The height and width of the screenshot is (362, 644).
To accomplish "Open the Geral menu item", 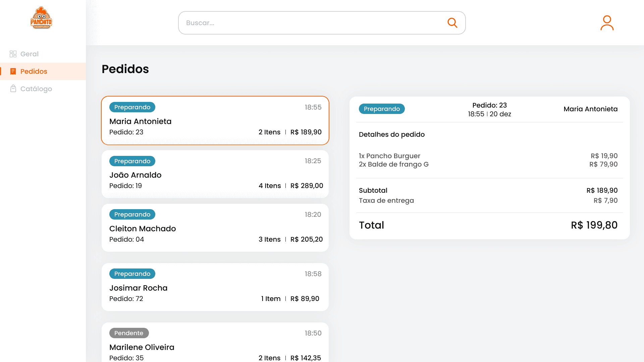I will (30, 54).
